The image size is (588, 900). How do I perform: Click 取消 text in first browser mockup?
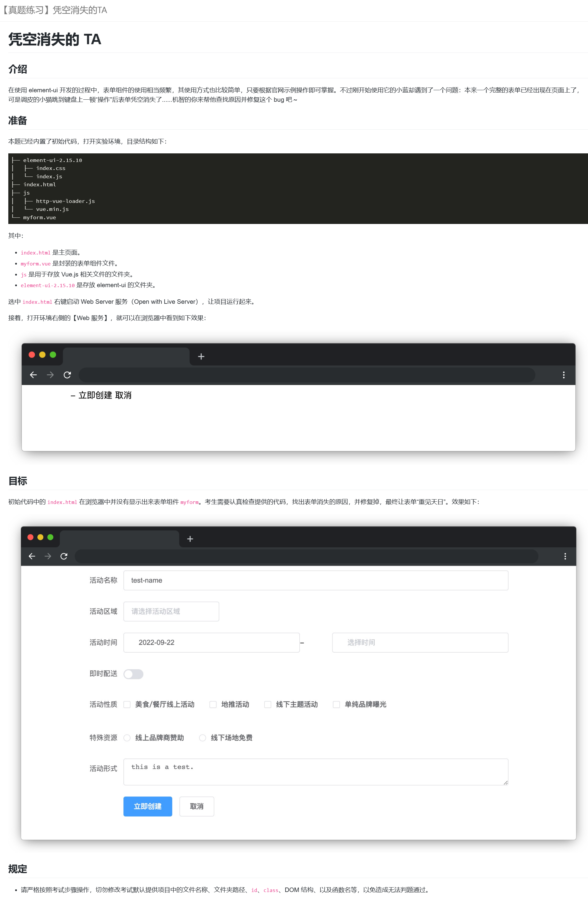(x=123, y=395)
